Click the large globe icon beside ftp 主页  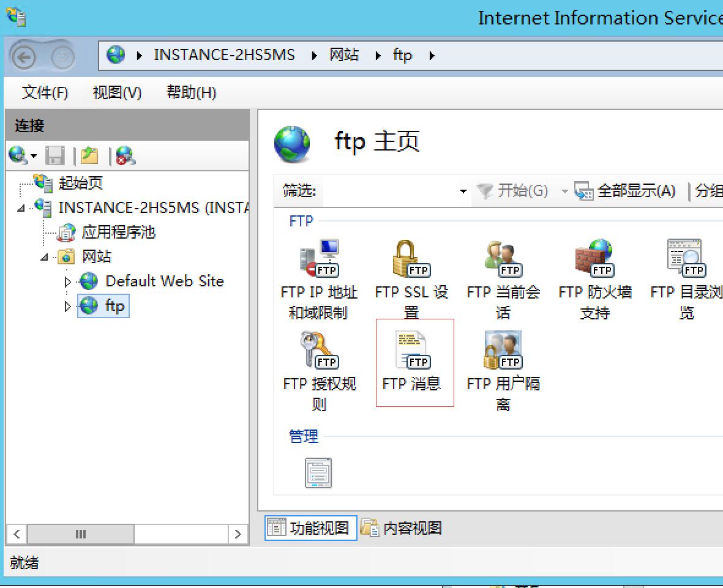[292, 144]
